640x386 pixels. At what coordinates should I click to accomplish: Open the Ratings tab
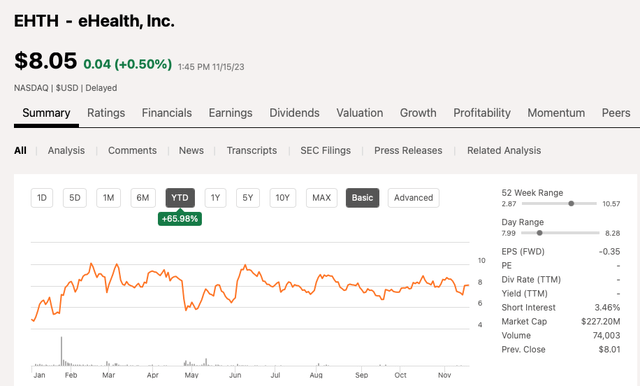pyautogui.click(x=106, y=113)
